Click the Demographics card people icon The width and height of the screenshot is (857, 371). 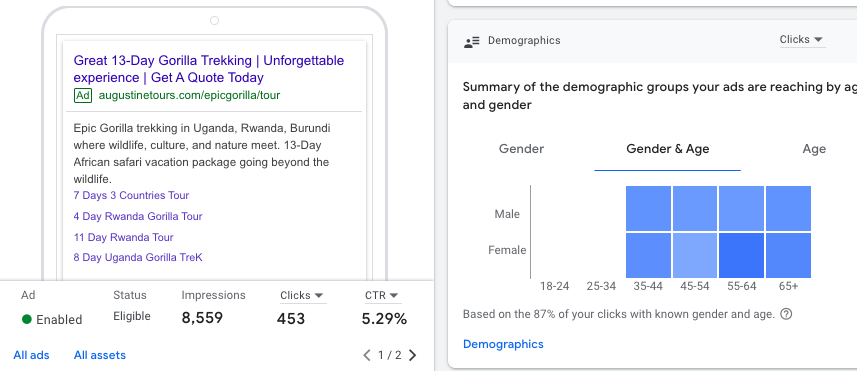point(471,41)
